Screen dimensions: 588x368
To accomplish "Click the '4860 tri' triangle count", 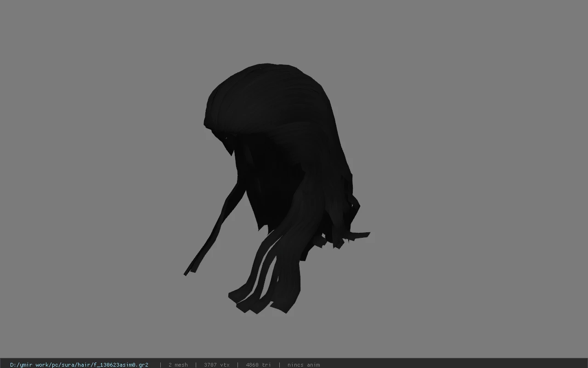I will click(258, 365).
